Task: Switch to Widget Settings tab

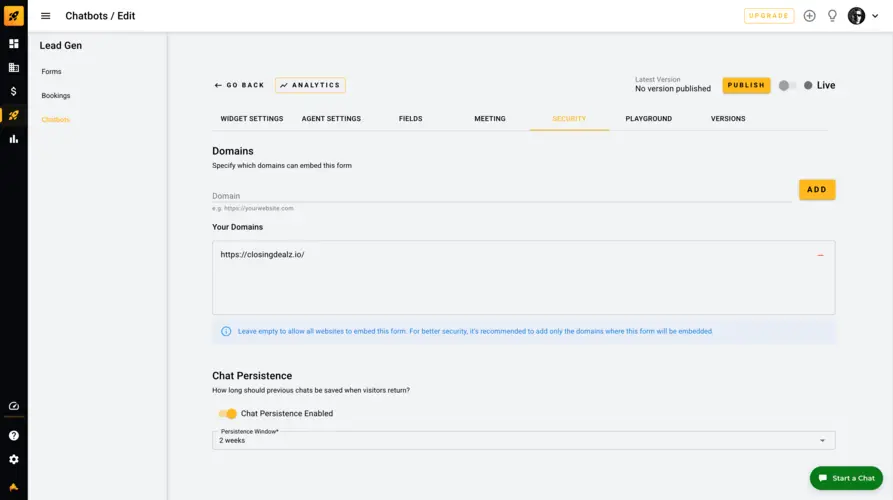Action: (x=252, y=118)
